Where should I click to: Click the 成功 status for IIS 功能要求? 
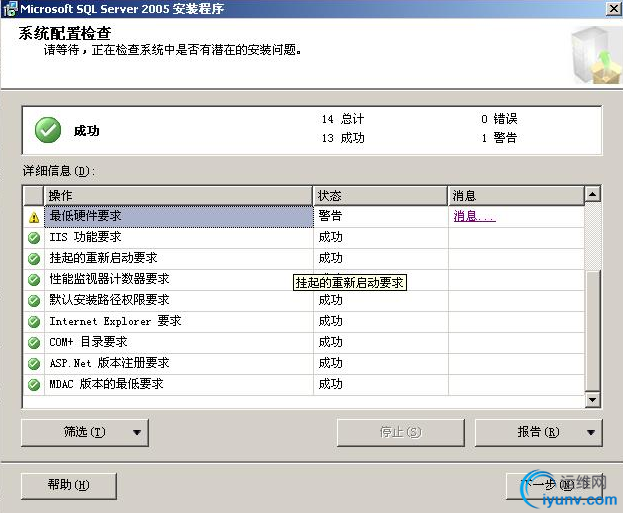tap(330, 237)
